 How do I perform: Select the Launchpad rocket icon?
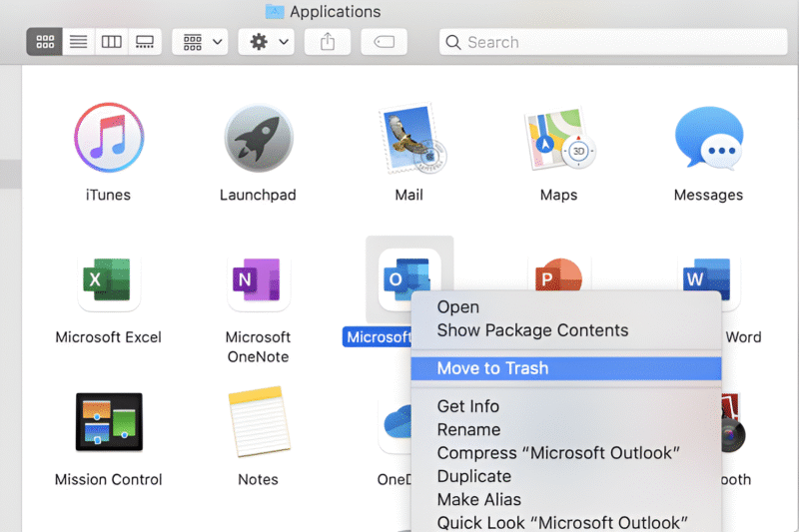pyautogui.click(x=258, y=138)
